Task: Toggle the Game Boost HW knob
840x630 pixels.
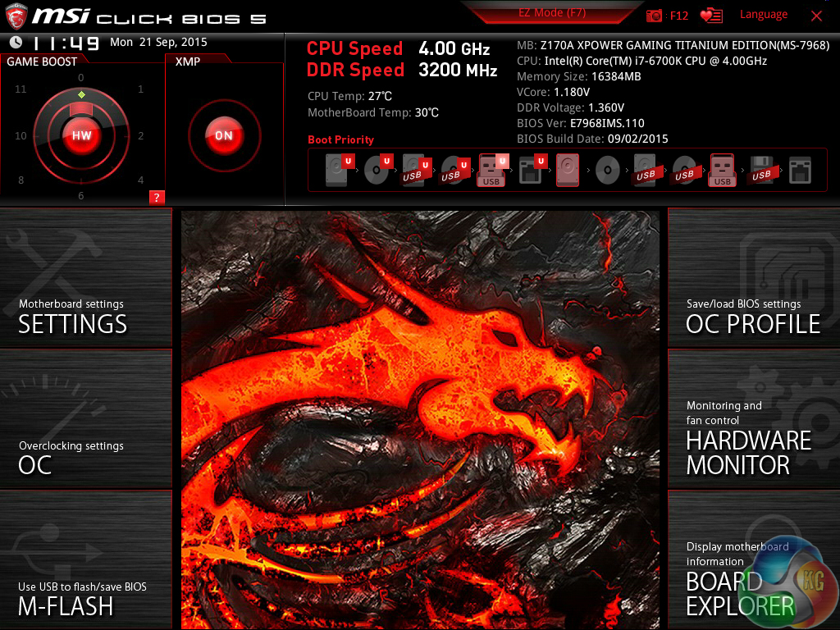Action: (x=81, y=135)
